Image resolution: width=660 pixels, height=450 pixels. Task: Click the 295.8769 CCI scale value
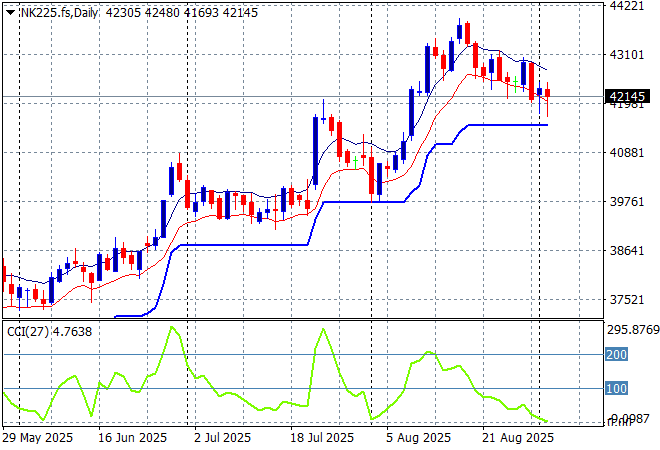click(634, 329)
